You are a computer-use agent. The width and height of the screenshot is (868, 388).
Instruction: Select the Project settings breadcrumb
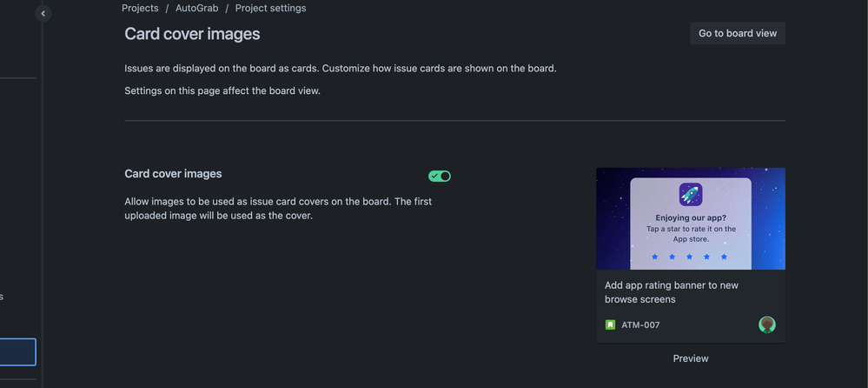pos(271,9)
